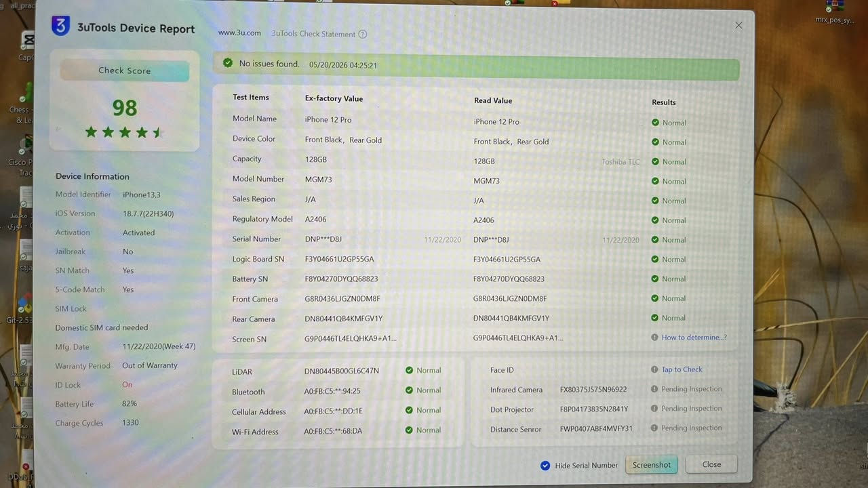
Task: Open the 3uTools Check Statement link
Action: (313, 34)
